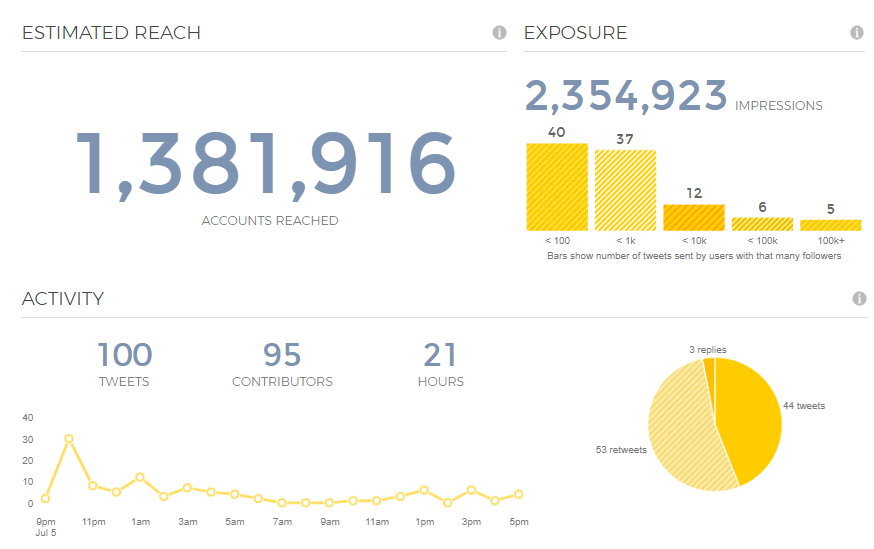Click the 1pm data point on chart

[424, 490]
